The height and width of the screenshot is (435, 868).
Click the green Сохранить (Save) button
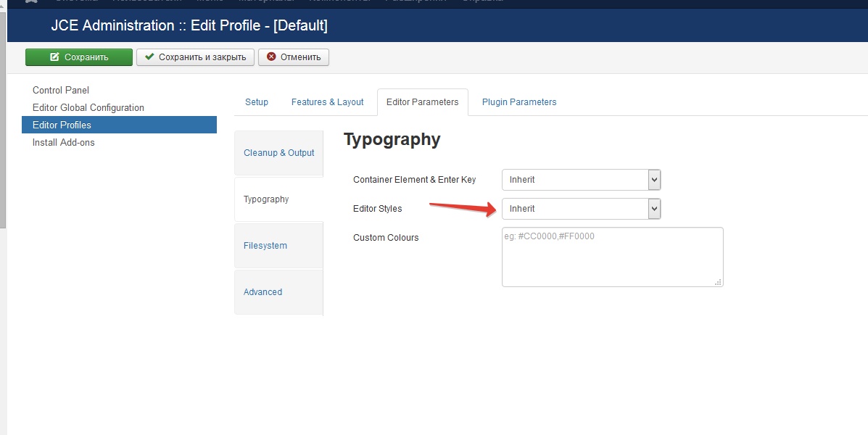tap(79, 57)
